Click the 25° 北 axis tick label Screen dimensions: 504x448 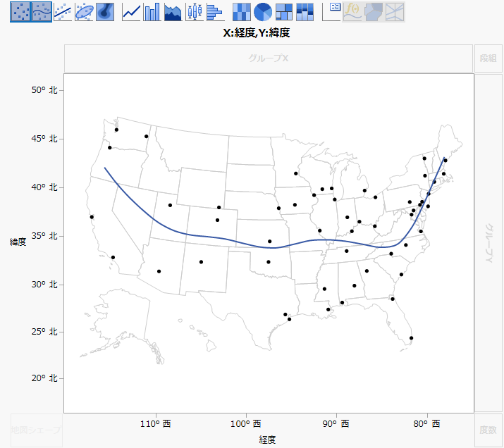(44, 332)
